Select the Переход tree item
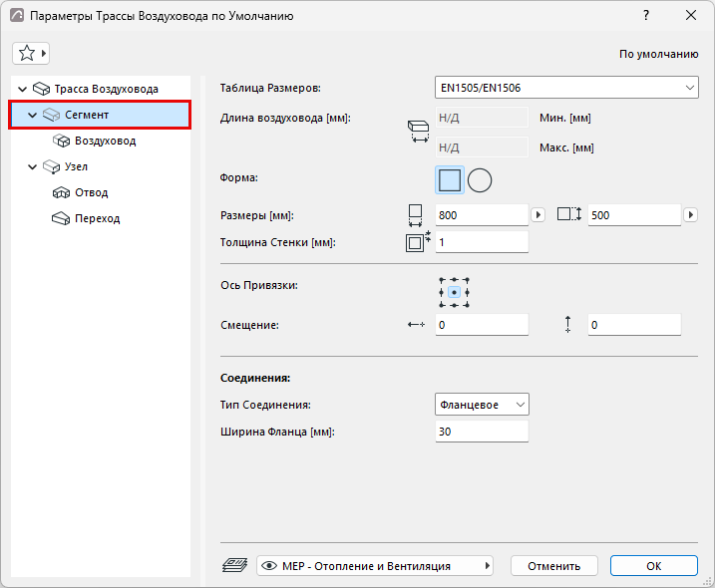Screen dimensions: 715x588 (x=97, y=219)
